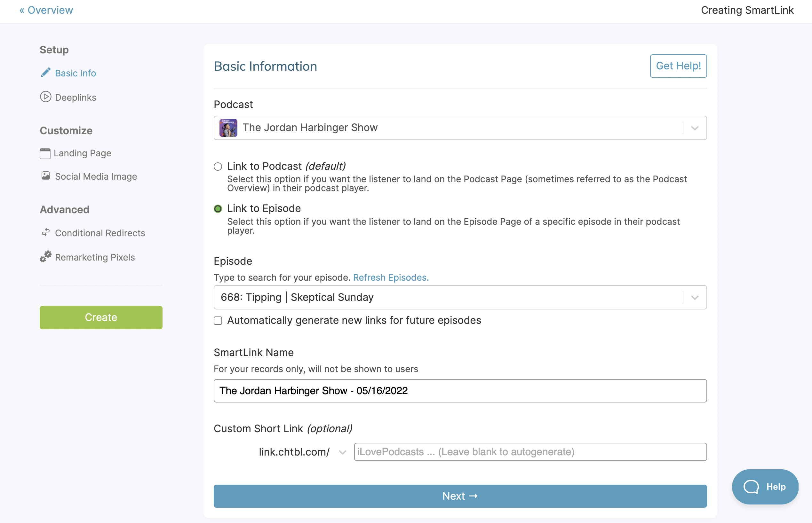Select the Link to Episode option

click(x=218, y=208)
